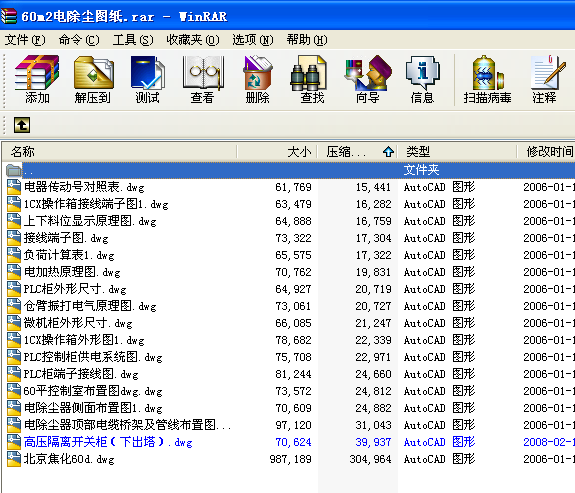Open the 文件(F) menu
The height and width of the screenshot is (493, 575).
25,40
